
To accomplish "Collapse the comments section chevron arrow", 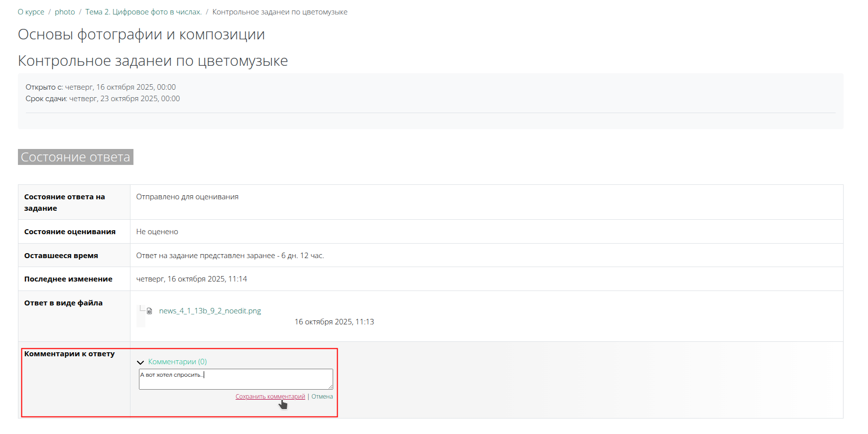I will (140, 362).
